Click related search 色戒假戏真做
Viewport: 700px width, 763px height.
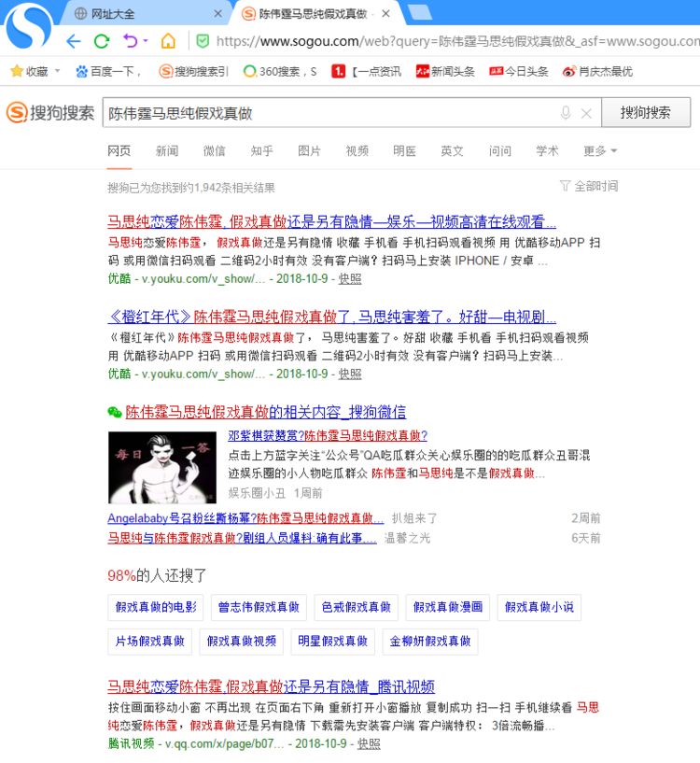point(357,607)
